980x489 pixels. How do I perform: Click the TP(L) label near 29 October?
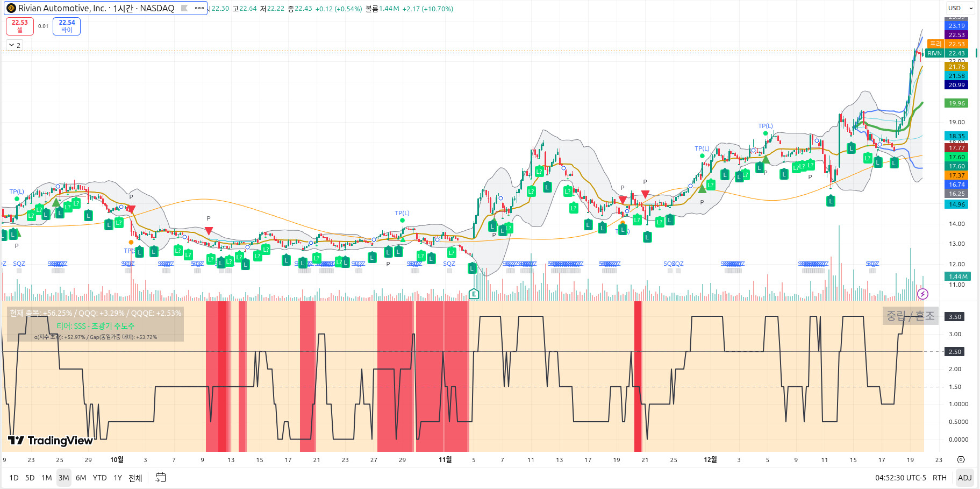[x=402, y=213]
